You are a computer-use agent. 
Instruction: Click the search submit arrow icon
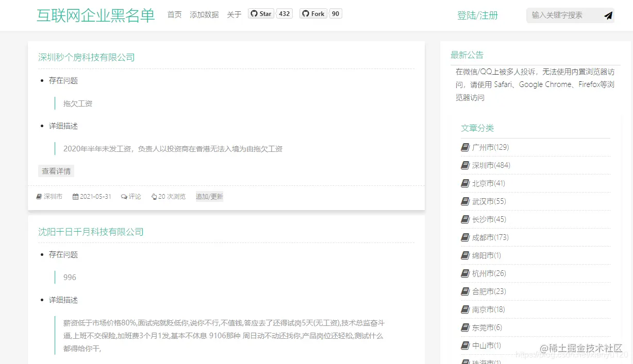point(607,15)
